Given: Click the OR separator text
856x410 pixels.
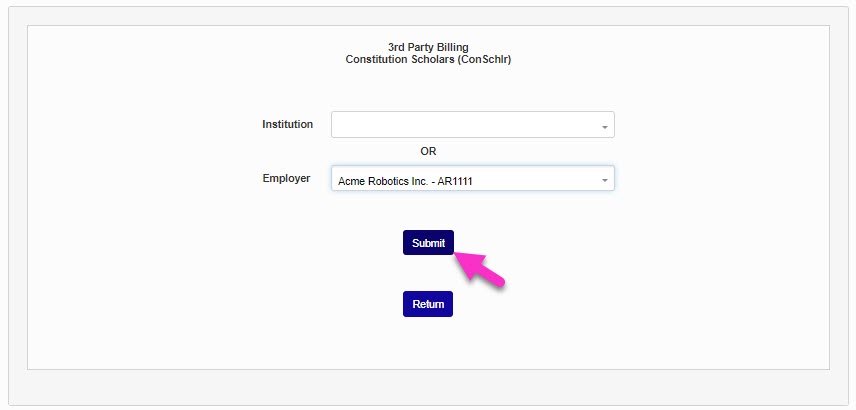Looking at the screenshot, I should point(428,152).
